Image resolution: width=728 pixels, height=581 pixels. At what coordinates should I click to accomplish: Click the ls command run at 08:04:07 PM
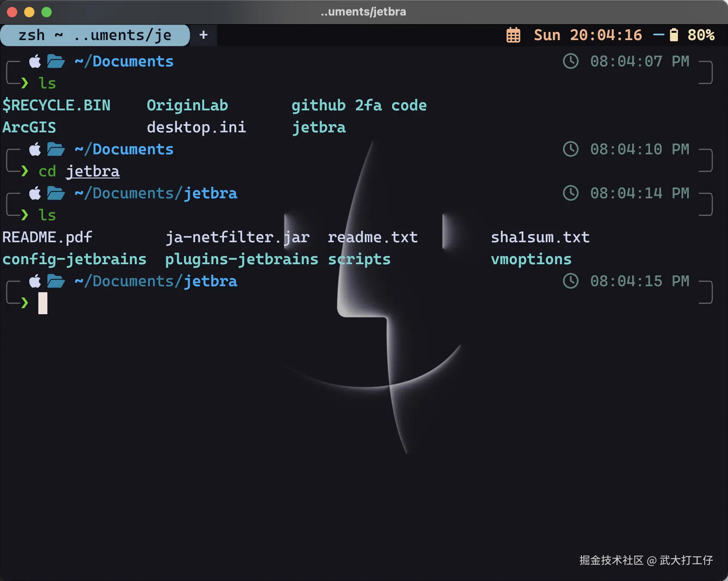[47, 83]
